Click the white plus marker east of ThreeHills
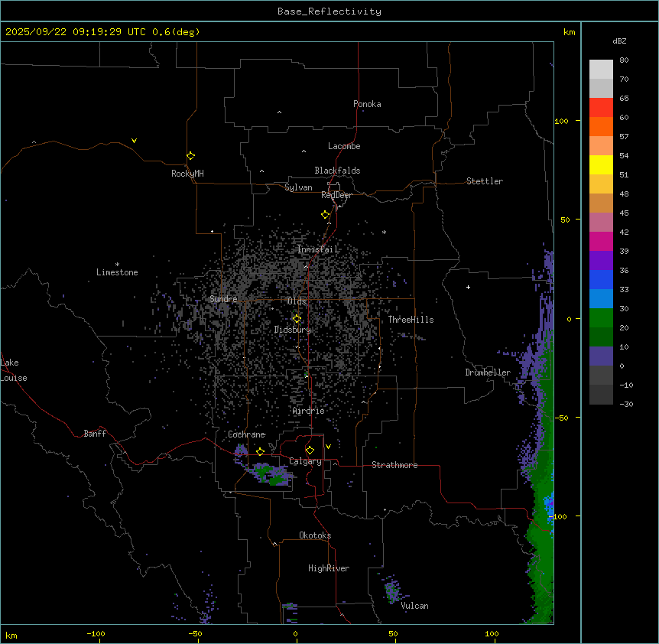 (x=468, y=288)
